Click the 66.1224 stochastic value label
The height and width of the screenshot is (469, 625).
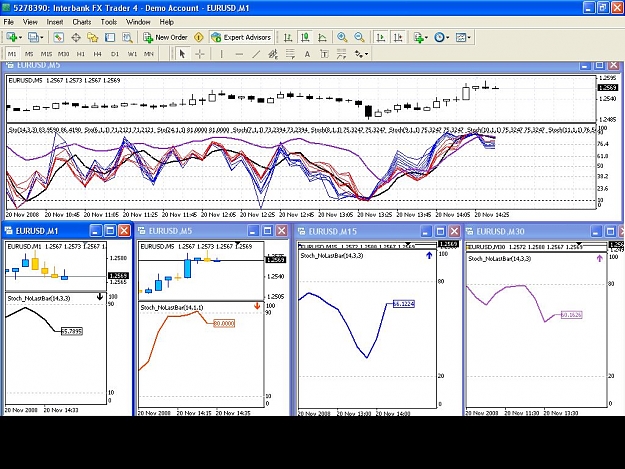pyautogui.click(x=404, y=304)
